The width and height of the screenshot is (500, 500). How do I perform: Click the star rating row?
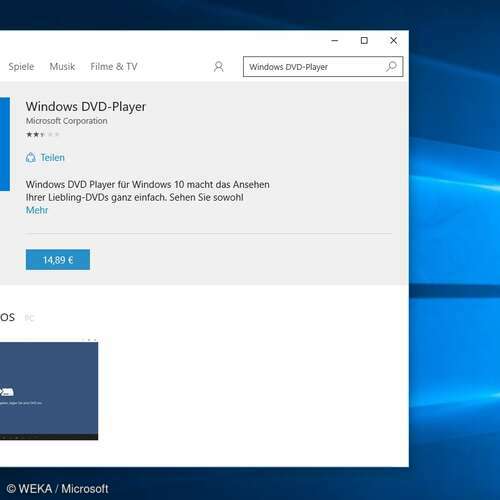(43, 135)
